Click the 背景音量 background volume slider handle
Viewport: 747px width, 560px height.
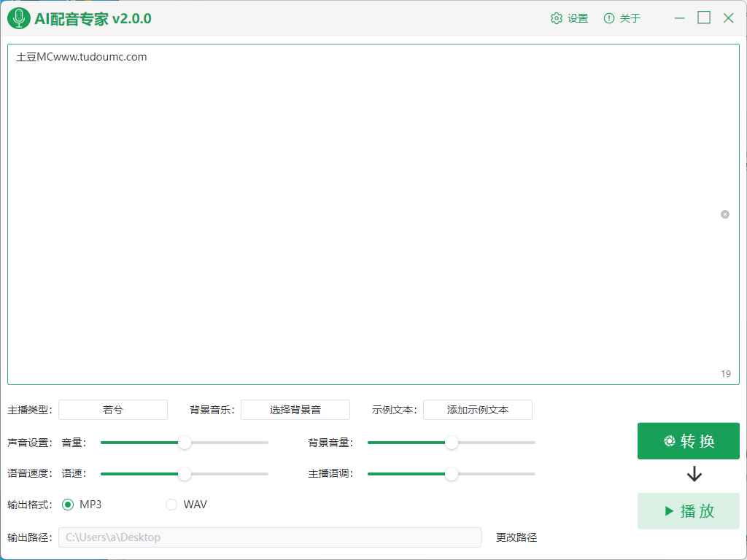(452, 443)
